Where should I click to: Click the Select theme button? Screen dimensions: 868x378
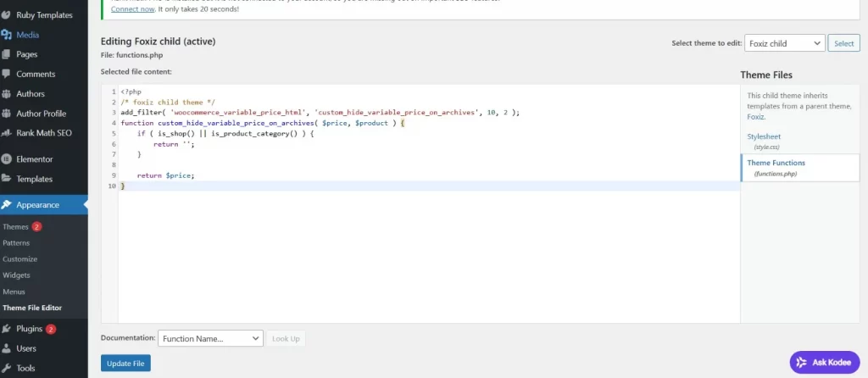tap(843, 43)
